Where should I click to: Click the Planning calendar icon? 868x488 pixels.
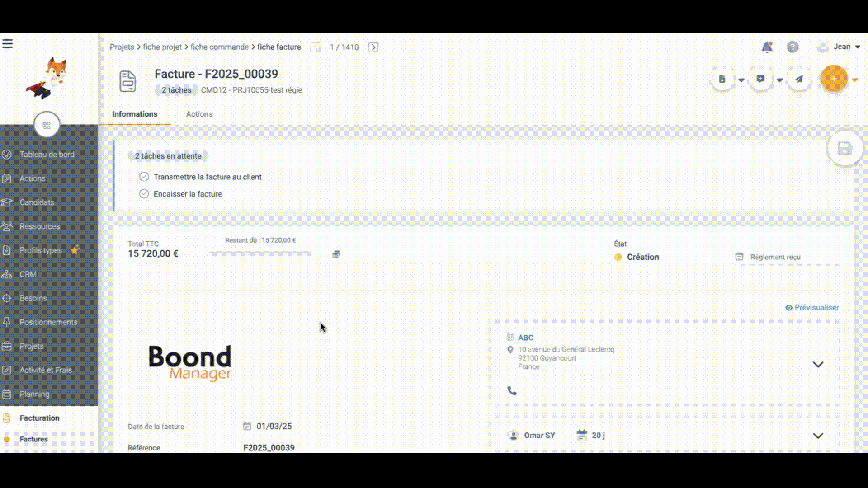tap(6, 394)
